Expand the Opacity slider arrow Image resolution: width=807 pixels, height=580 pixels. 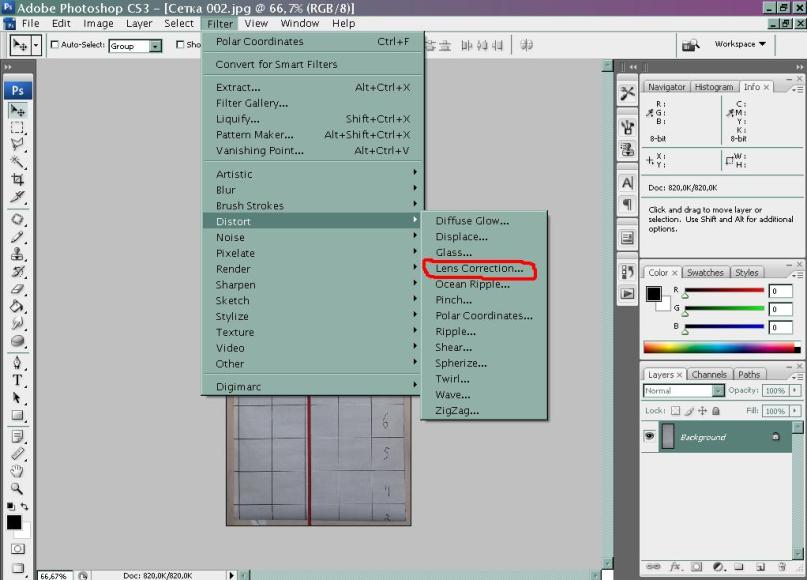(795, 391)
